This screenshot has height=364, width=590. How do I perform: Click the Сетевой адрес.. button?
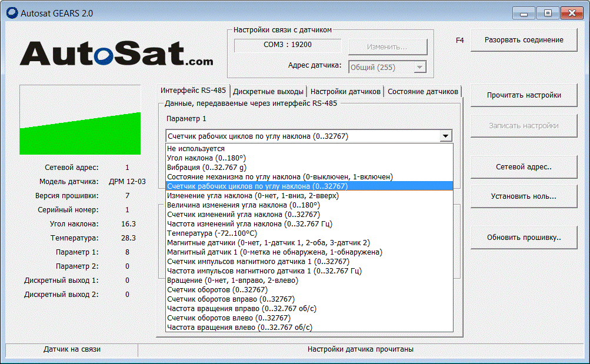tap(524, 166)
